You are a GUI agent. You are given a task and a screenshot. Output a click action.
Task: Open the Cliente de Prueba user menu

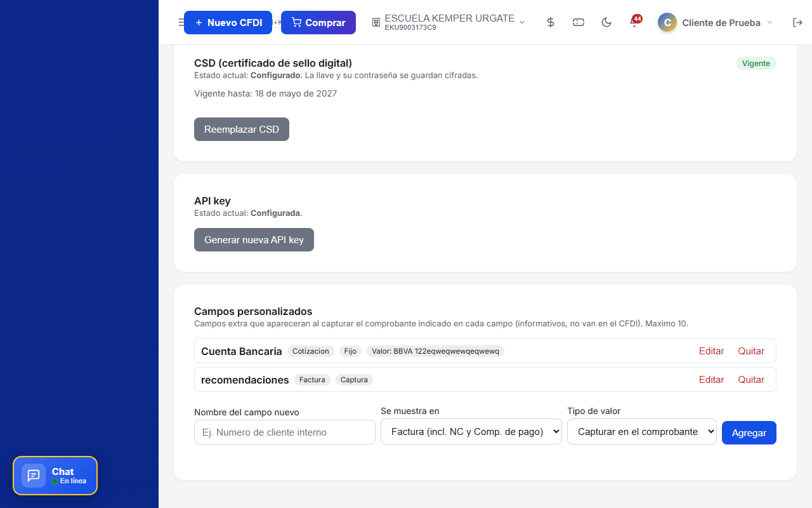click(716, 22)
